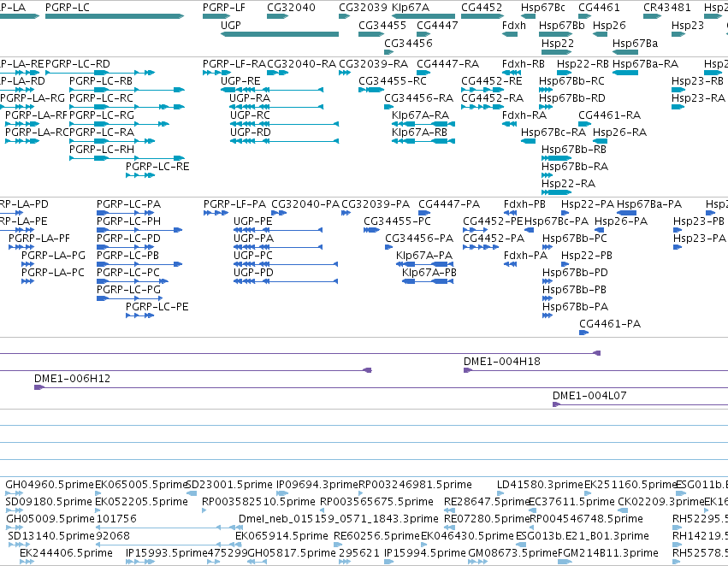Select the DME1-006H12 clone label

point(73,379)
